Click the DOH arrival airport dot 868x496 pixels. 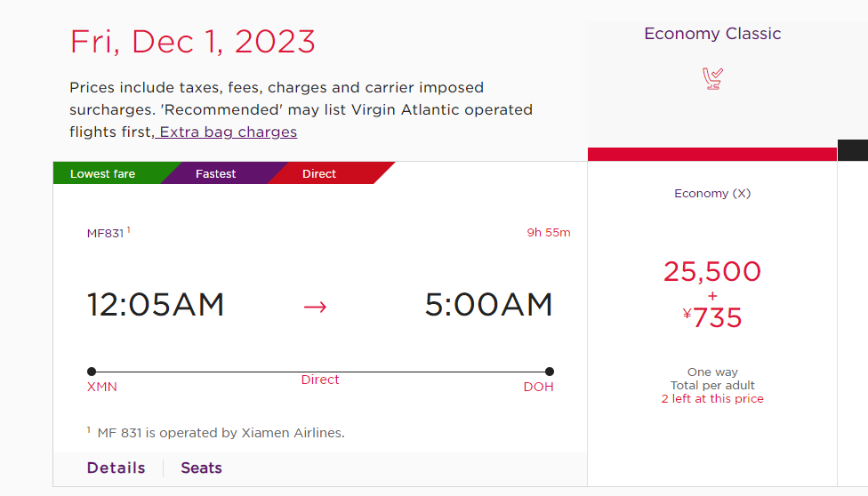coord(549,372)
